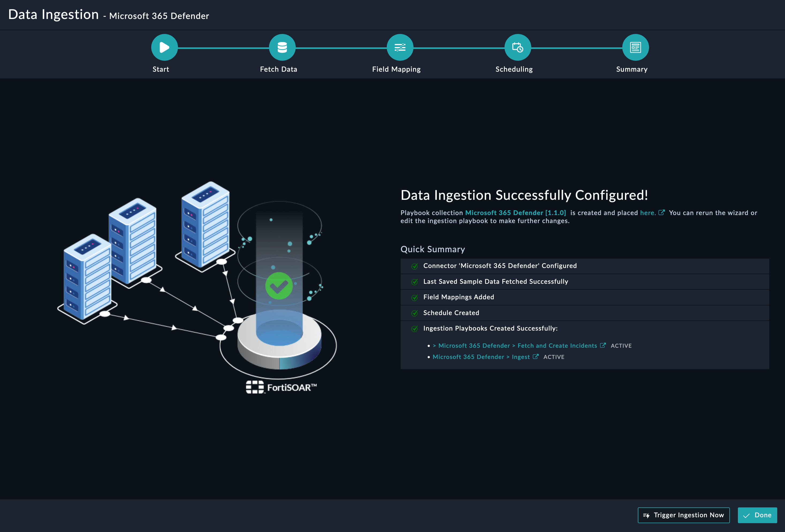785x532 pixels.
Task: Click green check beside Connector Configured
Action: click(415, 266)
